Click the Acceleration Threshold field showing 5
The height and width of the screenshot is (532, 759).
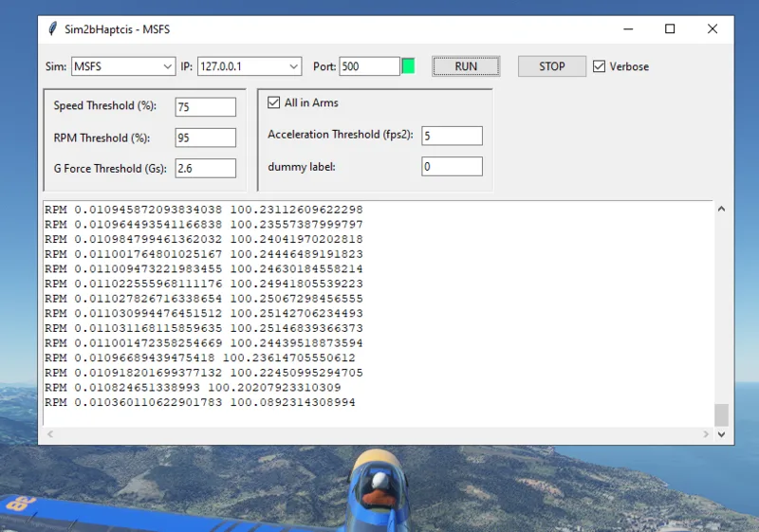pos(453,136)
